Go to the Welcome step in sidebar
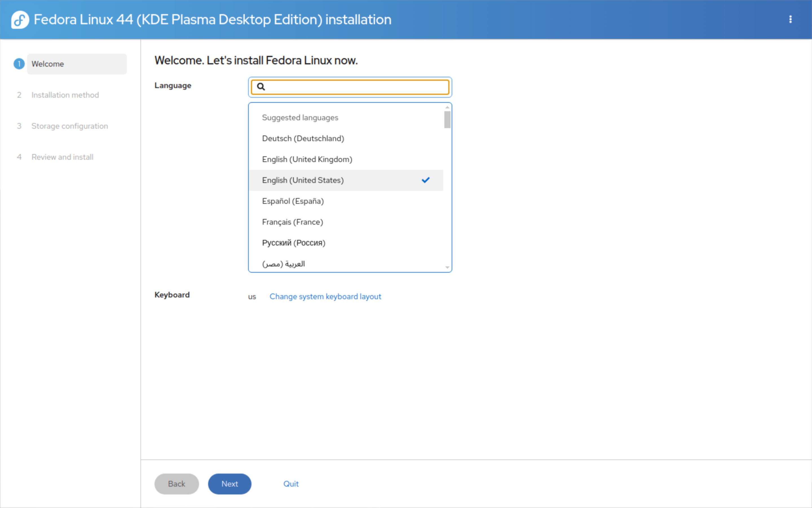812x508 pixels. pyautogui.click(x=77, y=64)
